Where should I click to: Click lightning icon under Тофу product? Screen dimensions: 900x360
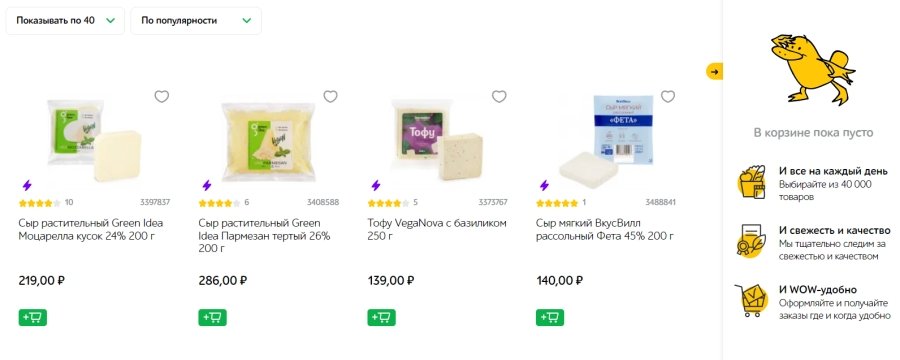[375, 185]
